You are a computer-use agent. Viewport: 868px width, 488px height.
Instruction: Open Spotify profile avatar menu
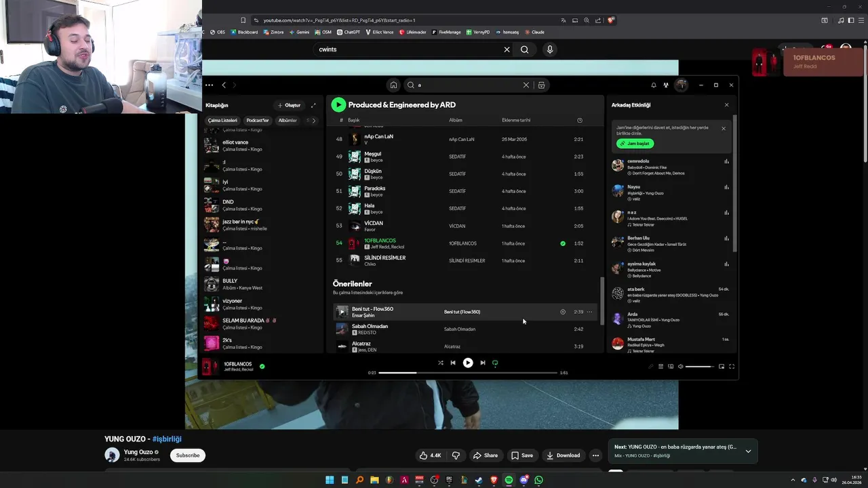click(x=682, y=85)
